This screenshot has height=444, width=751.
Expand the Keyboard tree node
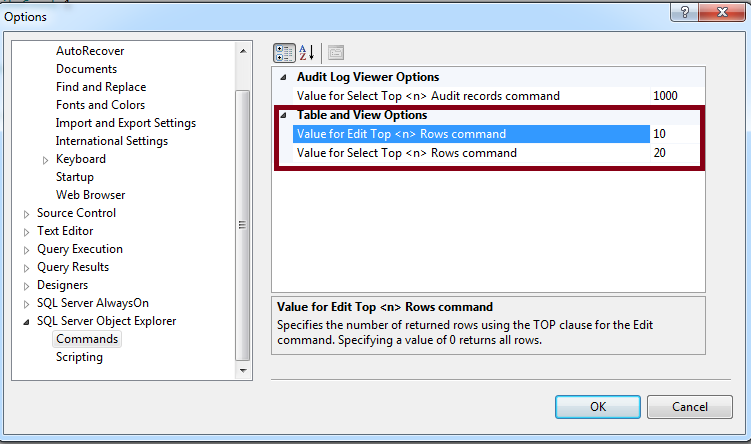46,160
